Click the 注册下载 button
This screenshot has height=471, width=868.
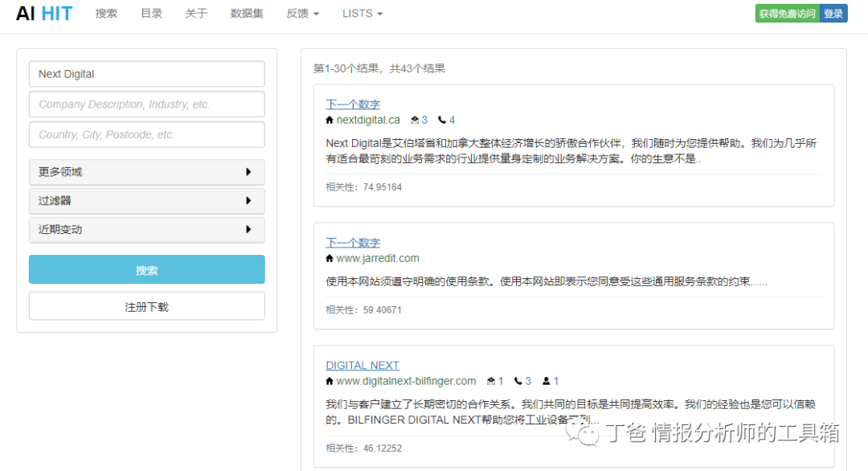point(146,305)
